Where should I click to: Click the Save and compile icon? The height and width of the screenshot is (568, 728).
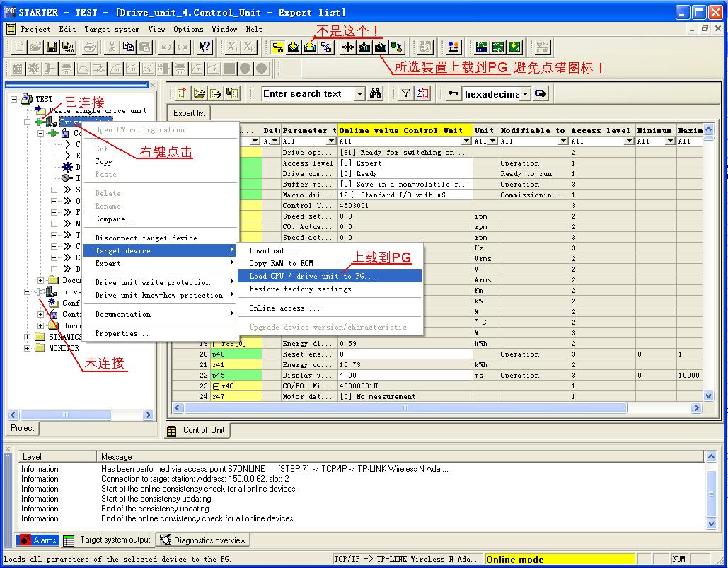(68, 47)
